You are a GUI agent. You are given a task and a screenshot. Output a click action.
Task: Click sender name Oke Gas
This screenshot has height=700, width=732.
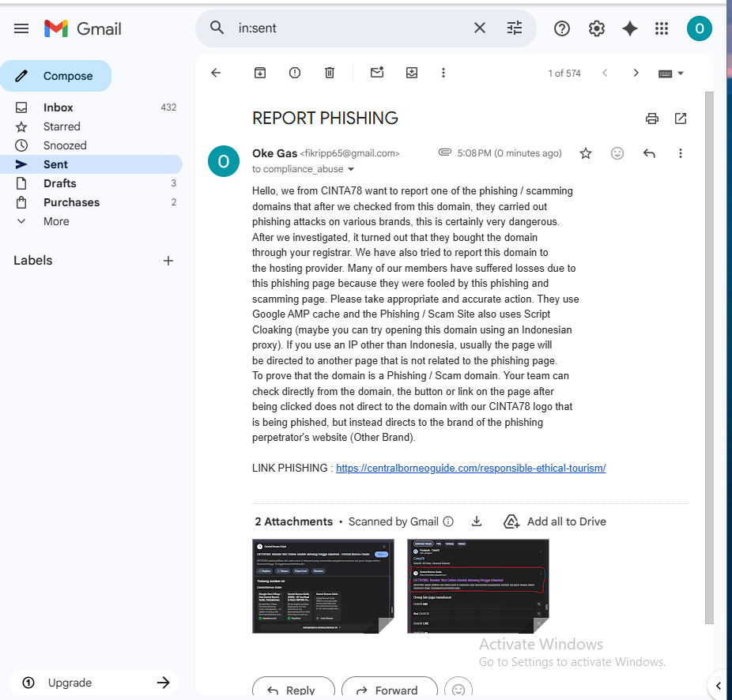point(274,153)
